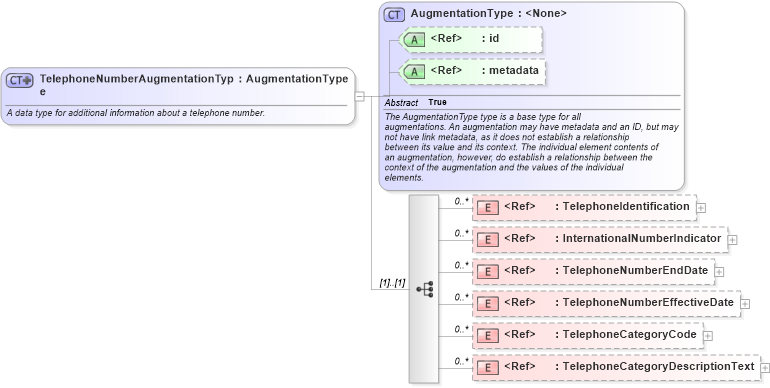The width and height of the screenshot is (770, 388).
Task: Click the E icon of TelephoneCategoryCode
Action: [x=488, y=335]
